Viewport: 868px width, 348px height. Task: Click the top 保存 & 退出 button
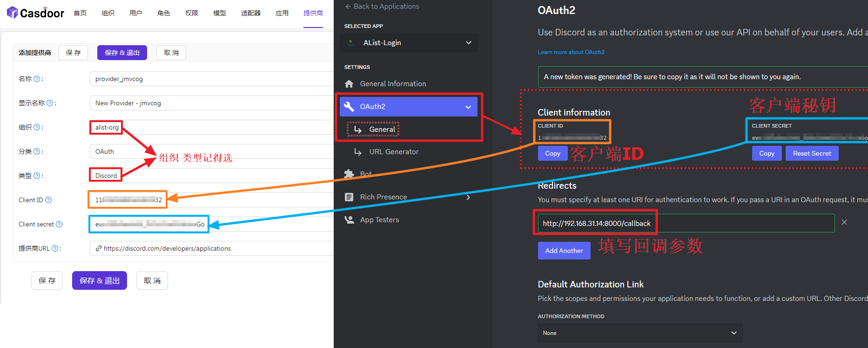tap(122, 53)
